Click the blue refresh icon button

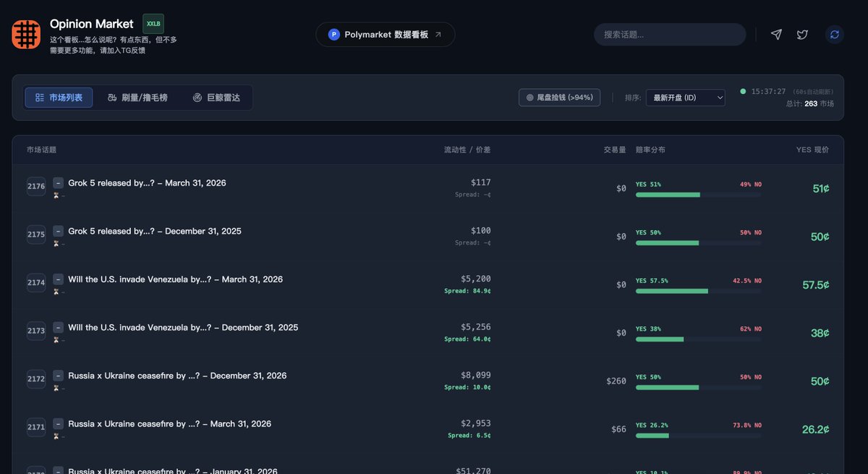coord(835,35)
